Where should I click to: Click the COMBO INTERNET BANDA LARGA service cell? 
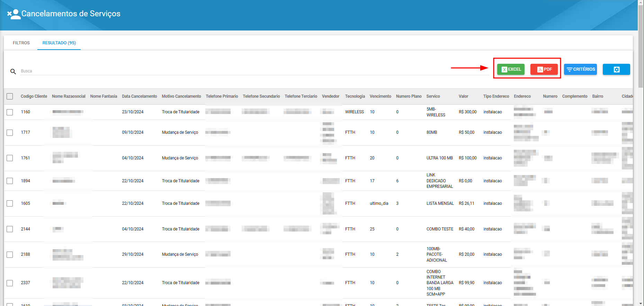point(440,283)
